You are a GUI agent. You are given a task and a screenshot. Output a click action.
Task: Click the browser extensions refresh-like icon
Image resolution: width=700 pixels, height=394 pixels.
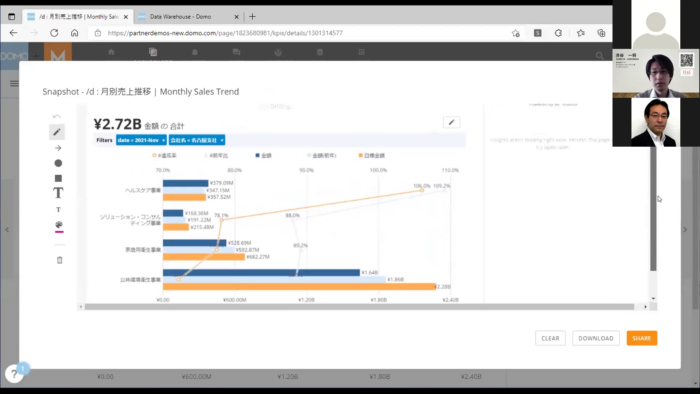tap(558, 33)
